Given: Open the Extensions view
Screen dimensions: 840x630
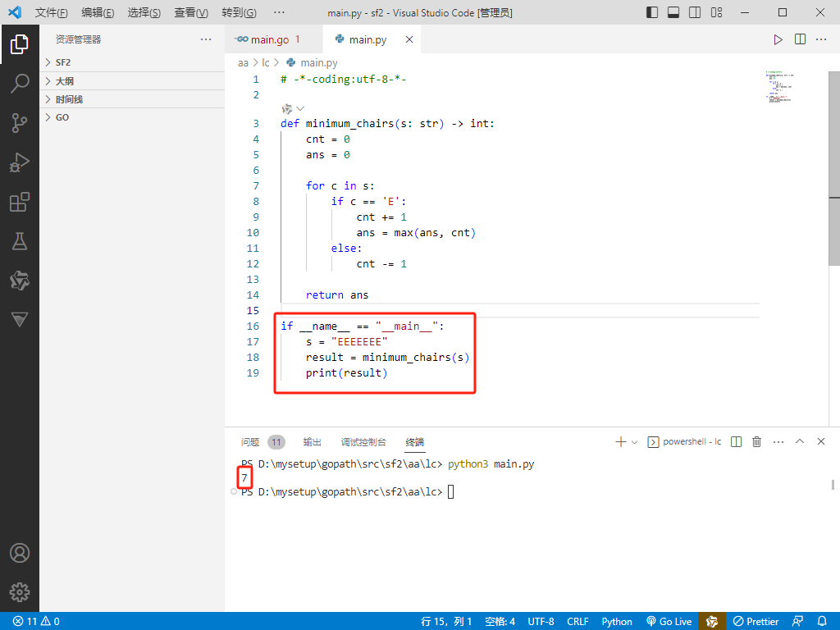Looking at the screenshot, I should click(x=20, y=202).
